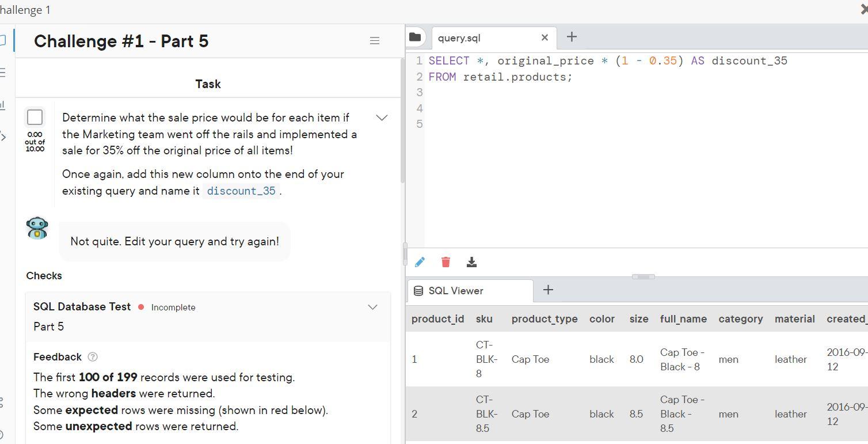Add a new editor tab beside query.sql
The image size is (868, 444).
572,37
